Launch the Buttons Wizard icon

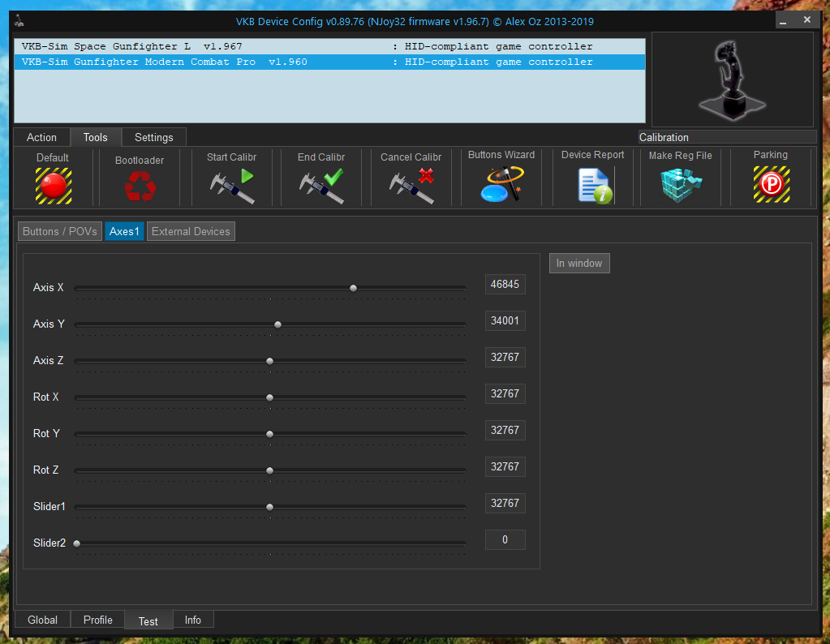coord(501,185)
